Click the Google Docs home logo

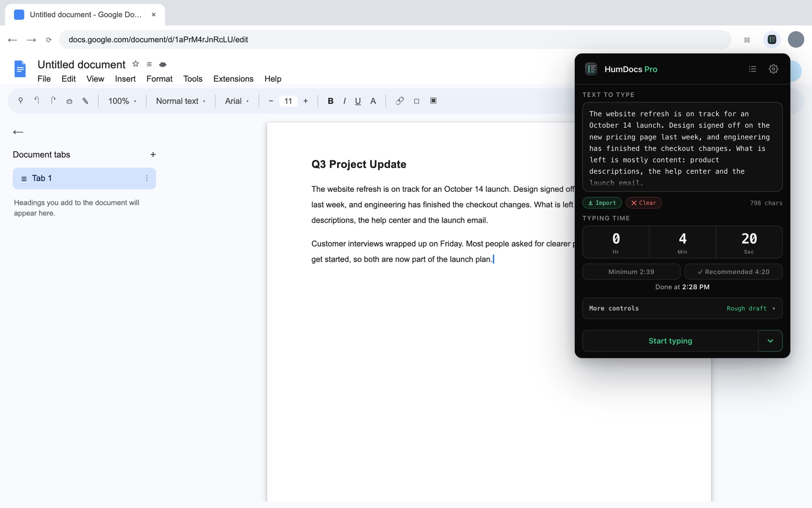tap(20, 69)
